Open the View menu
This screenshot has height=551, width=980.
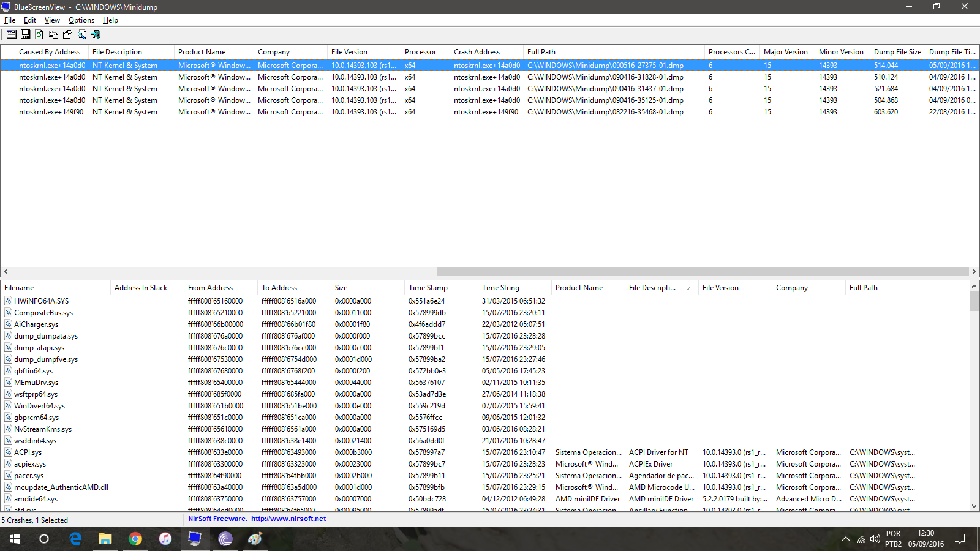52,20
